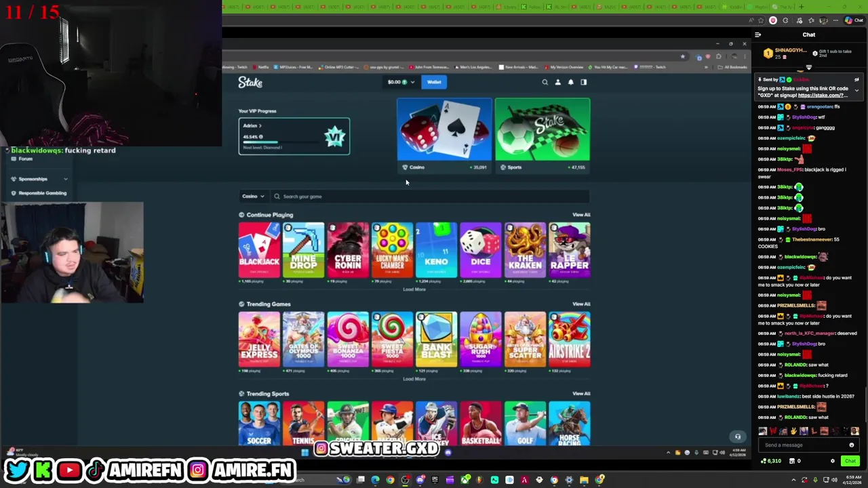Open the Airstrike 2 game tile
Viewport: 868px width, 488px height.
(570, 340)
